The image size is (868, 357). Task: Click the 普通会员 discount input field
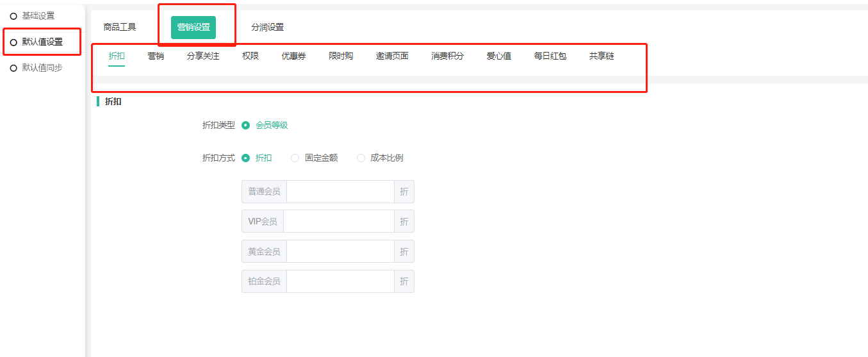tap(340, 192)
